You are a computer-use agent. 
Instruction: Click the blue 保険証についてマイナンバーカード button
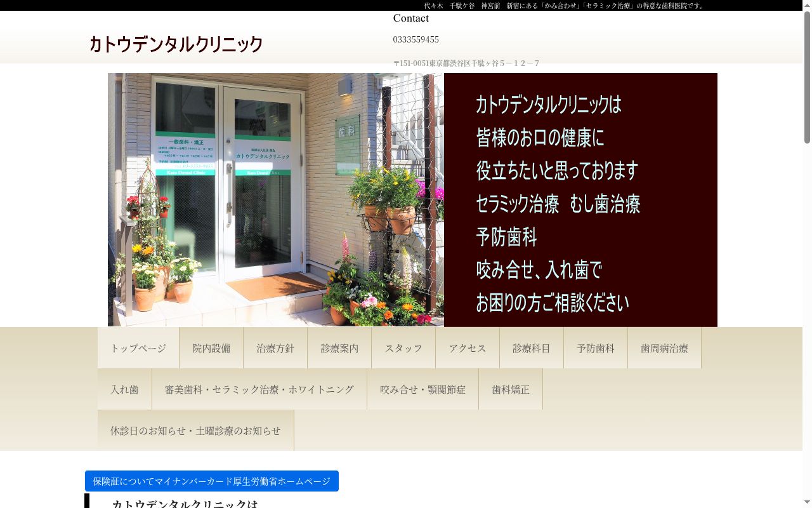point(212,481)
